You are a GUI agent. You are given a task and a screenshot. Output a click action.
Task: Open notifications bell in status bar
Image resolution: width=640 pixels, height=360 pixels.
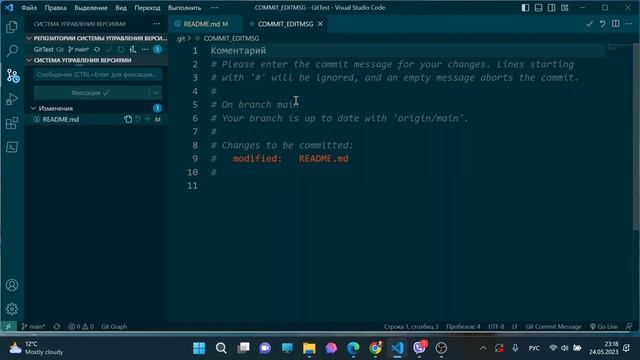click(629, 327)
